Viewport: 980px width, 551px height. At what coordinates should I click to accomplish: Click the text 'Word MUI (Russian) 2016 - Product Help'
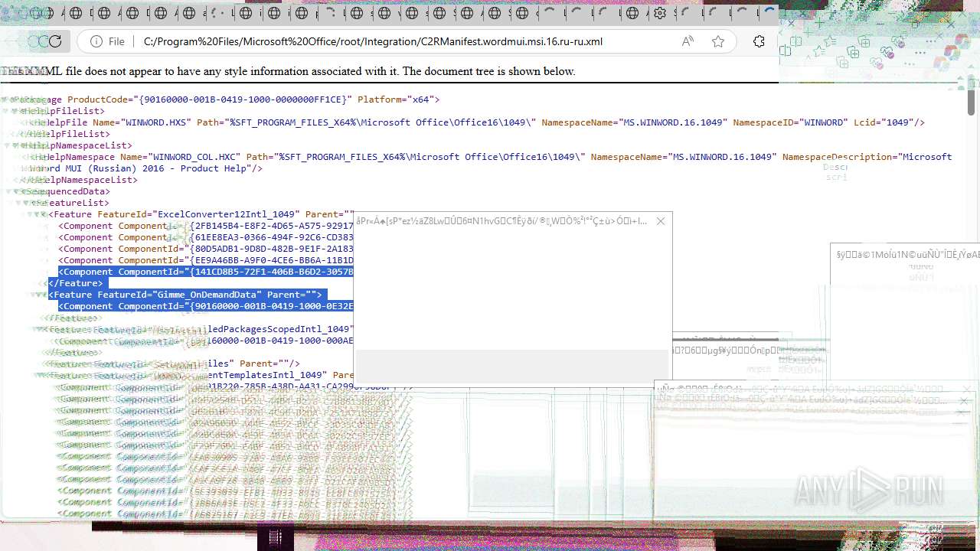(x=140, y=168)
